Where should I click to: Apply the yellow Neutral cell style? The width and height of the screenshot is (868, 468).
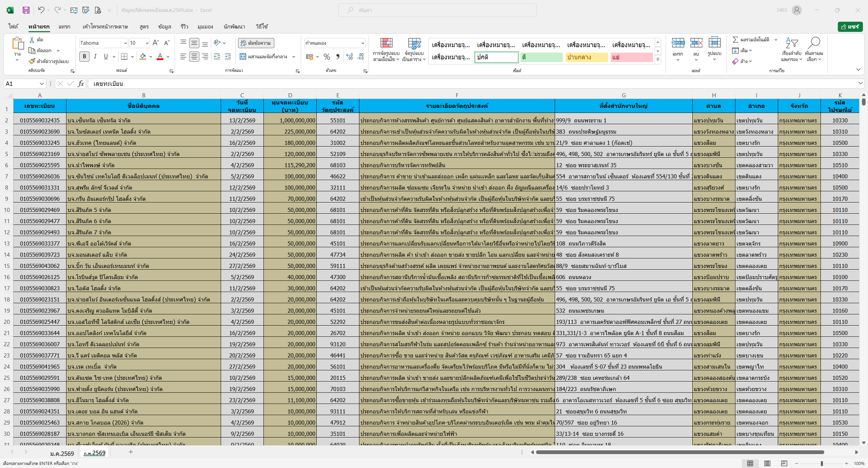pyautogui.click(x=586, y=57)
